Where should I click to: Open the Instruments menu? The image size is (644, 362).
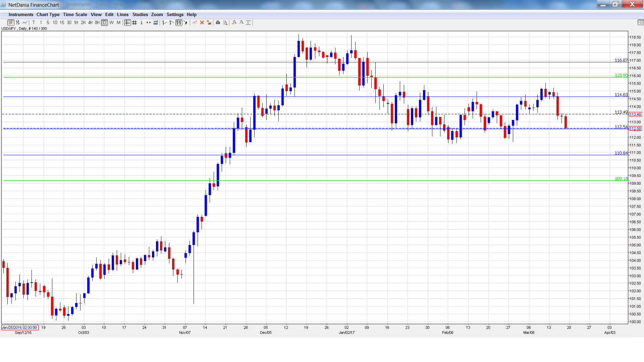[21, 14]
